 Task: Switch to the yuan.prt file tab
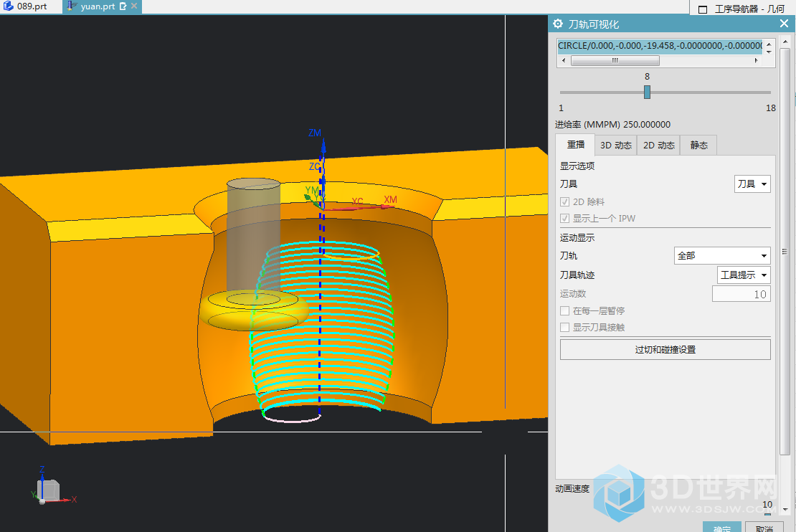click(x=98, y=6)
